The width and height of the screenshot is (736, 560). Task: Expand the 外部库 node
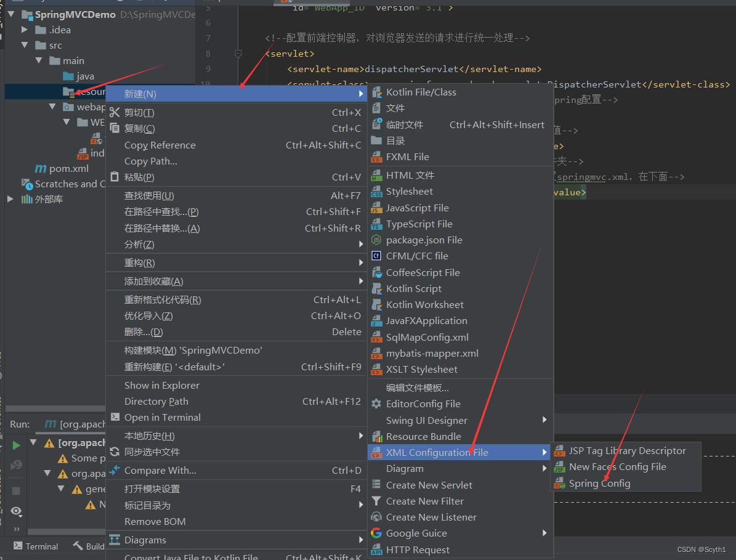point(10,199)
